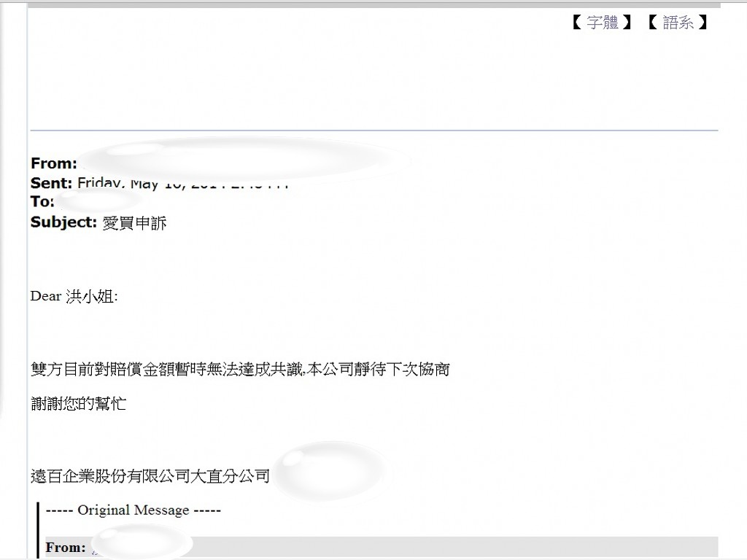Viewport: 747px width, 560px height.
Task: Select the phrase 本公司靜待下次協商
Action: (379, 369)
